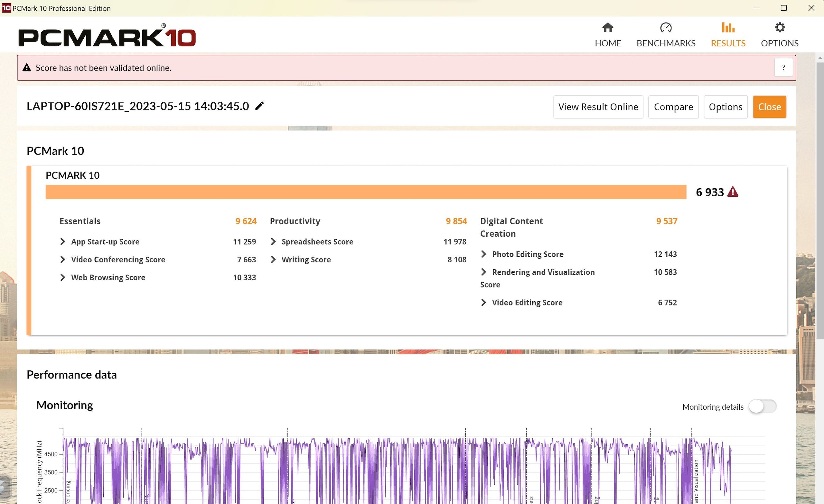Click the vertical scrollbar thumb
Screen dimensions: 824x504
819,200
